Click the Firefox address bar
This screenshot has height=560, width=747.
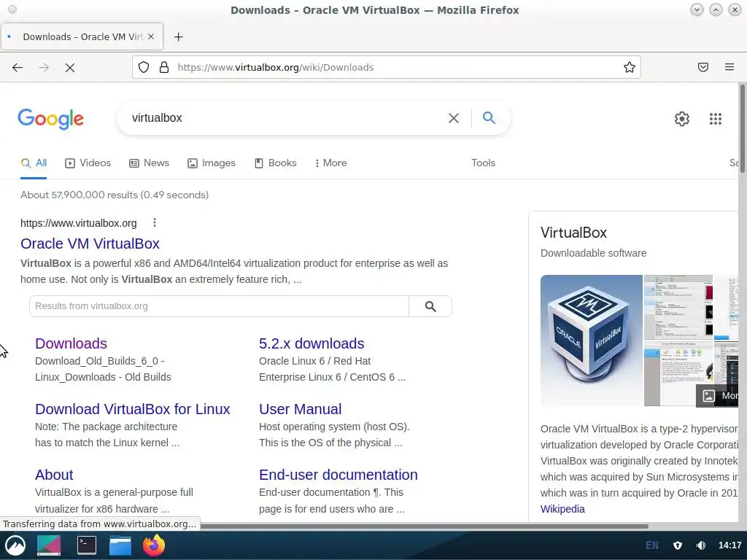386,67
